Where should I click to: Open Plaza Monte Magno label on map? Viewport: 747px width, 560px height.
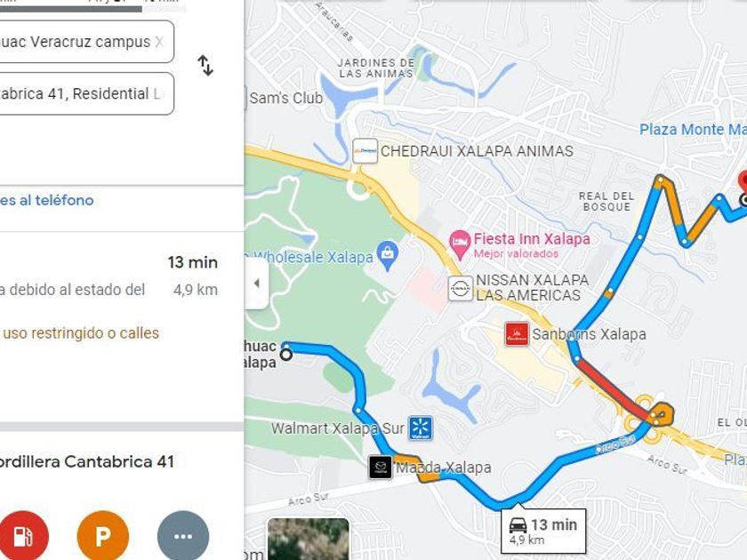(693, 130)
